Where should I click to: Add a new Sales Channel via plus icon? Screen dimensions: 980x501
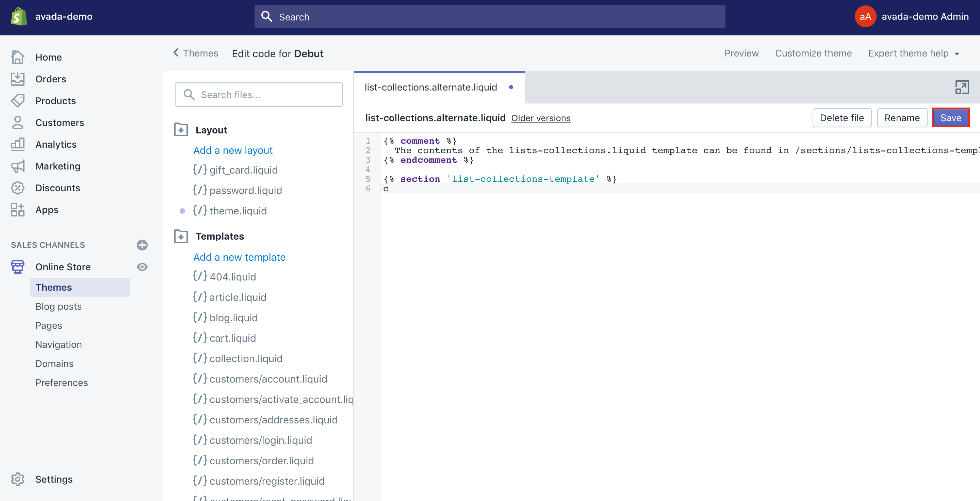(x=143, y=245)
